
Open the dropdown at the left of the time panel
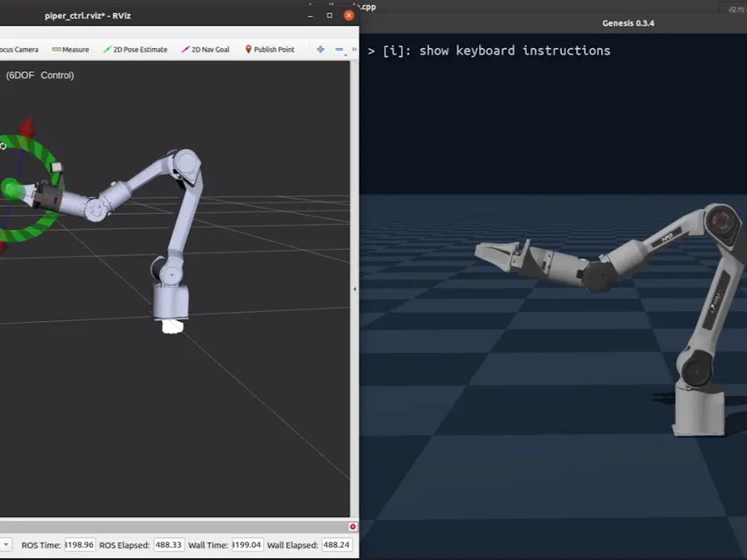(x=7, y=544)
